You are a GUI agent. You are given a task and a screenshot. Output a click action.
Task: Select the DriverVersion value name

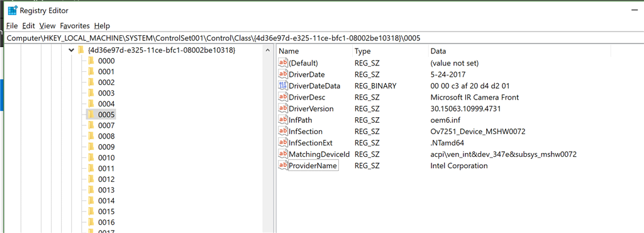click(x=311, y=108)
